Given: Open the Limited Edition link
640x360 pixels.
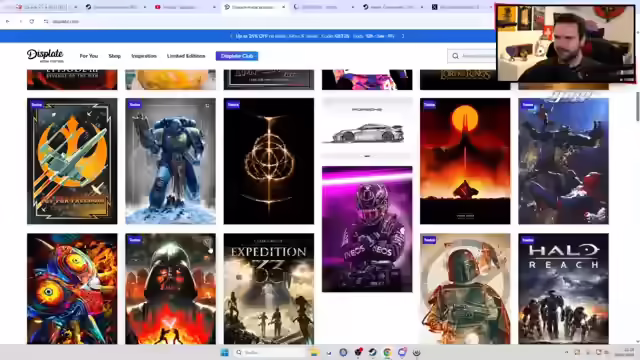Looking at the screenshot, I should pyautogui.click(x=186, y=56).
